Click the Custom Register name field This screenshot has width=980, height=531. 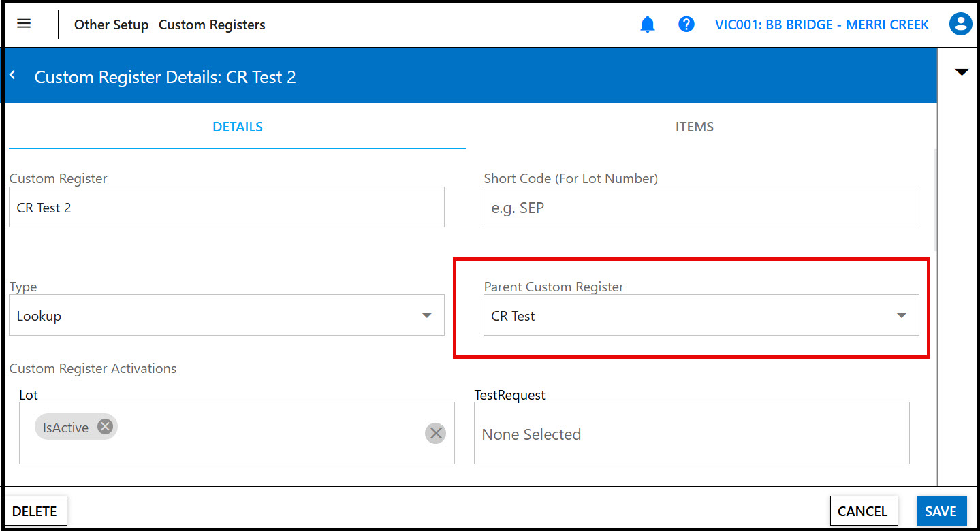(x=227, y=208)
